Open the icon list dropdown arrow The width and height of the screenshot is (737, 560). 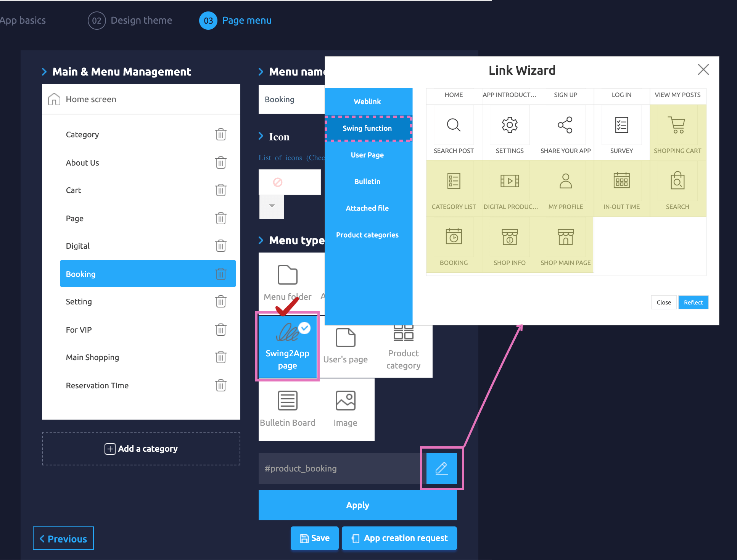(x=272, y=206)
